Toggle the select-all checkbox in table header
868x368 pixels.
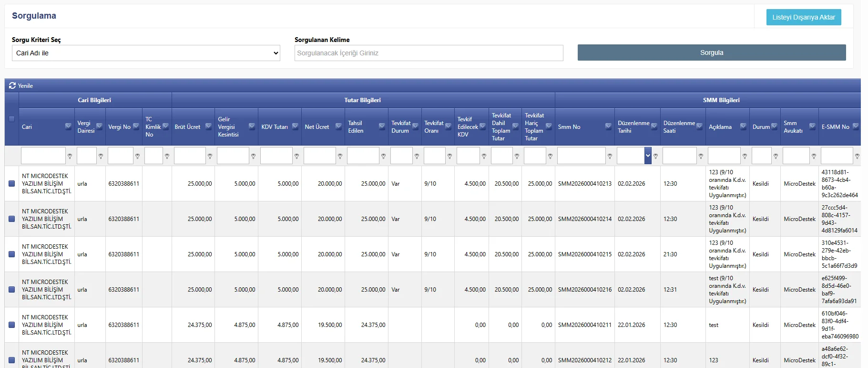coord(11,119)
